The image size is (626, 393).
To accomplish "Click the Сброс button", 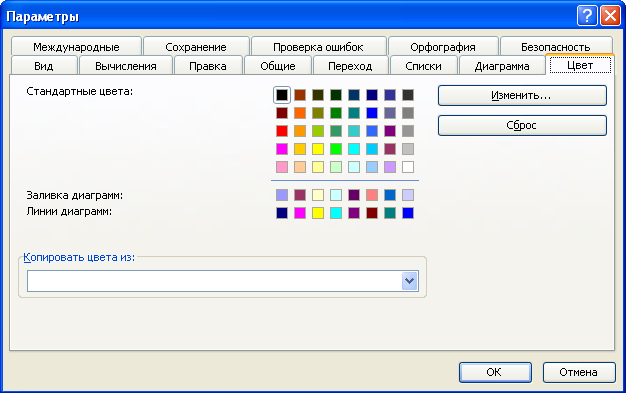I will [x=522, y=125].
